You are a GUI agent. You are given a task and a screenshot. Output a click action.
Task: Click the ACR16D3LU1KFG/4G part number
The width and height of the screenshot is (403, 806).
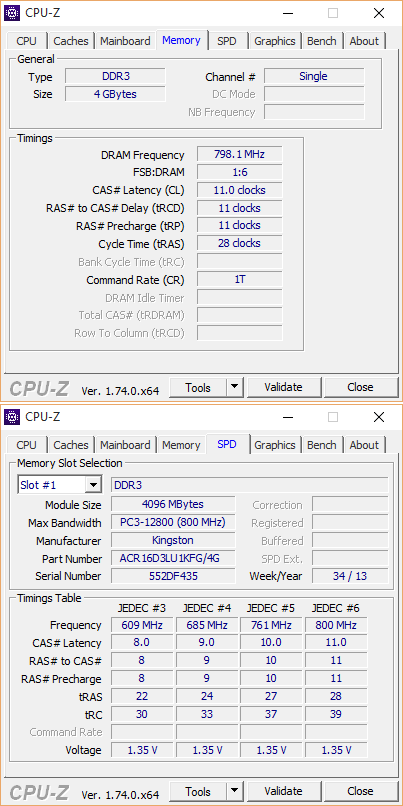pyautogui.click(x=173, y=558)
